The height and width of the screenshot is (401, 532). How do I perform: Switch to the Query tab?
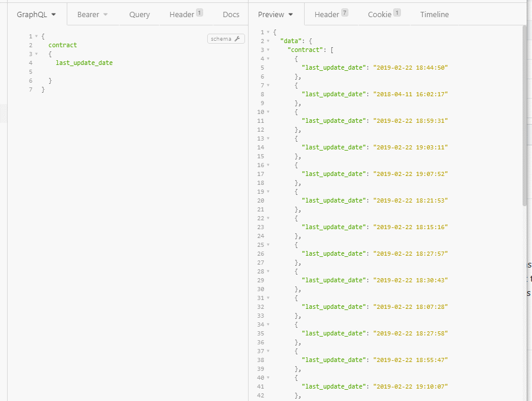(139, 14)
